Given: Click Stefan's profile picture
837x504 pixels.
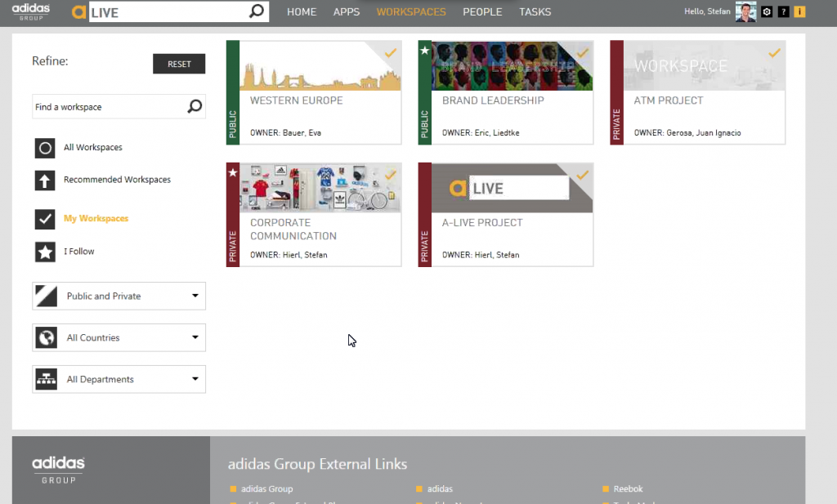Looking at the screenshot, I should click(745, 11).
